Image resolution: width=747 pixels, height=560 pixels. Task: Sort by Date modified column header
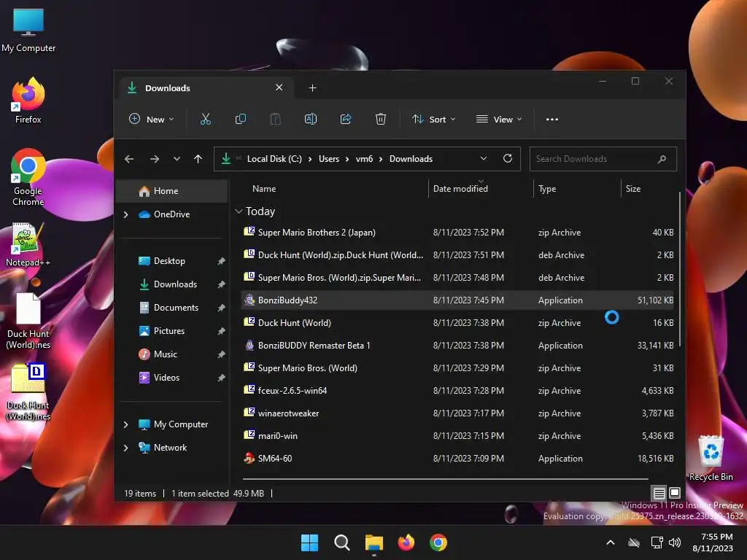click(x=460, y=189)
